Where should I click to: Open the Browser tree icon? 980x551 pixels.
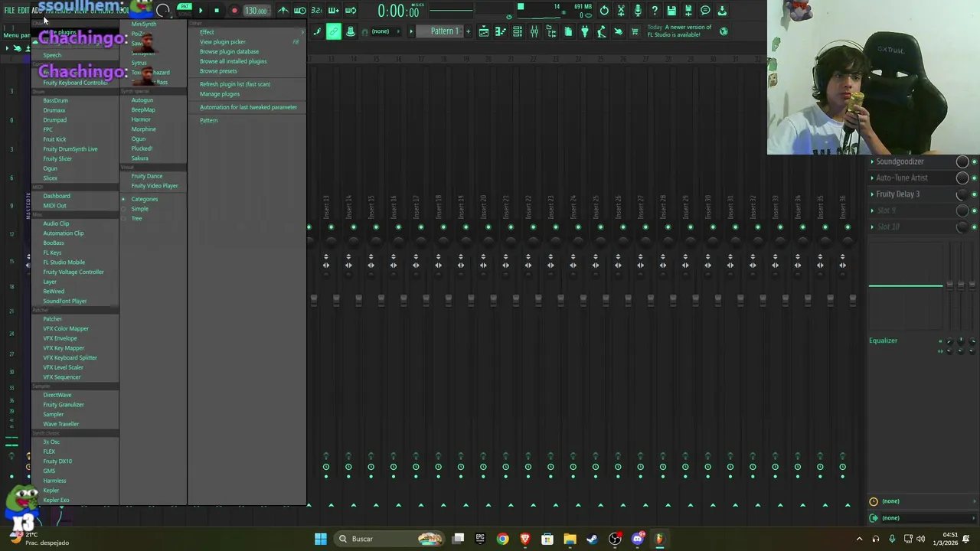point(551,31)
